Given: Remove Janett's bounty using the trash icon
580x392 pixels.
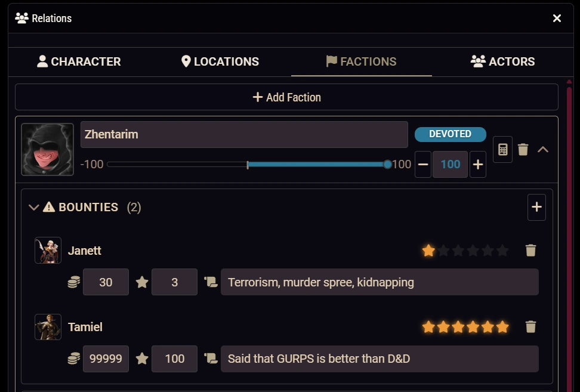Looking at the screenshot, I should pos(531,251).
